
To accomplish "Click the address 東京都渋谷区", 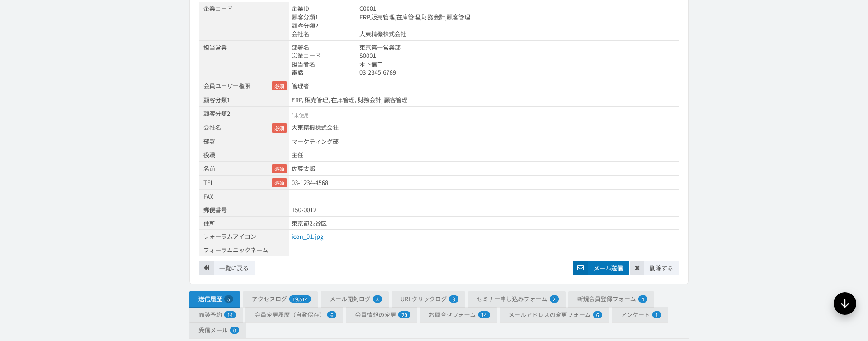I will 309,223.
